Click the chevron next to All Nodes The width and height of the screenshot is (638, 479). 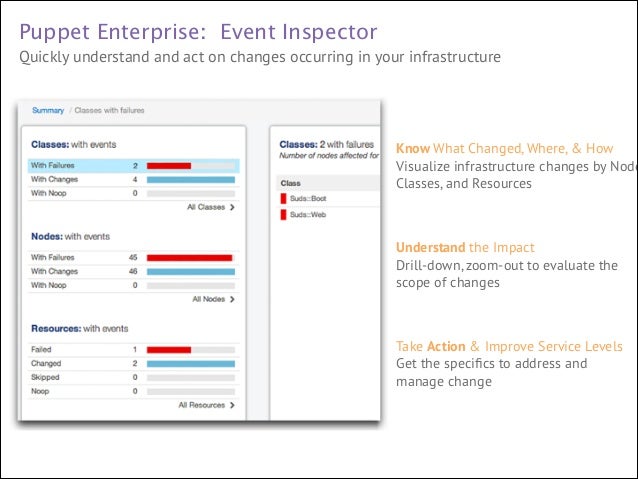tap(232, 299)
